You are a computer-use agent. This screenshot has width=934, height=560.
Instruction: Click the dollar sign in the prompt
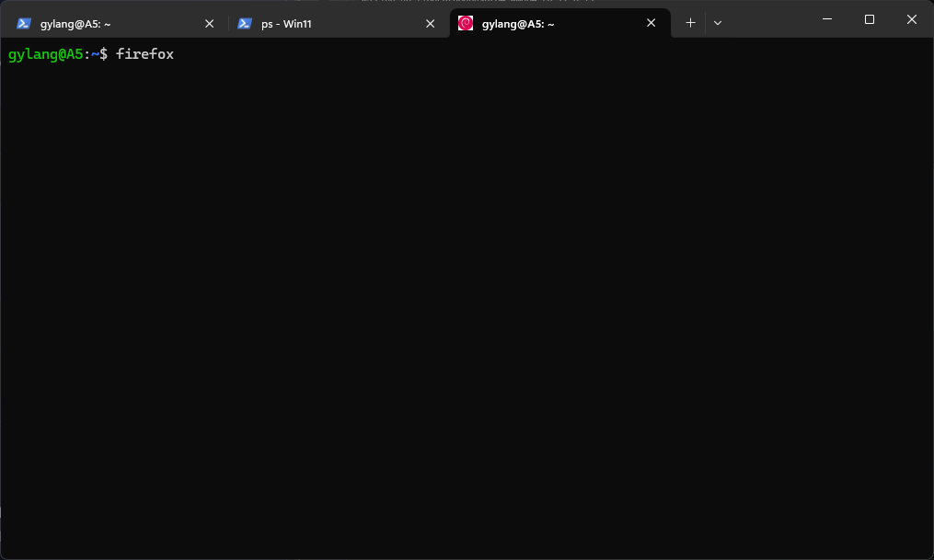103,54
